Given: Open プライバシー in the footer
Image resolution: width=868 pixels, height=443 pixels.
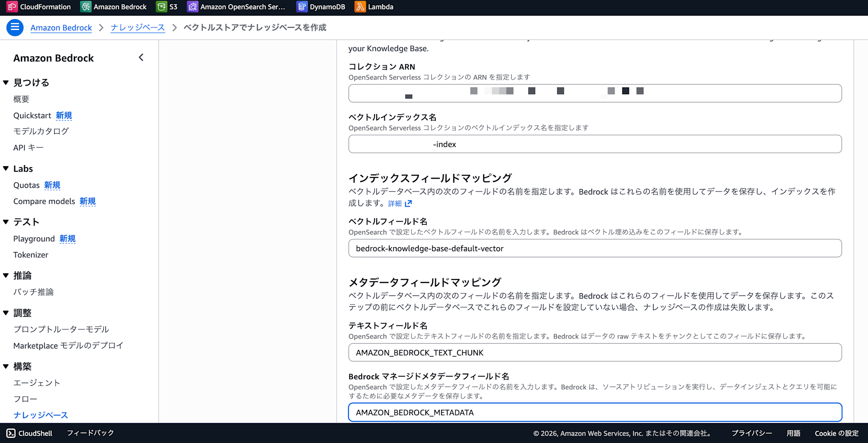Looking at the screenshot, I should point(752,433).
